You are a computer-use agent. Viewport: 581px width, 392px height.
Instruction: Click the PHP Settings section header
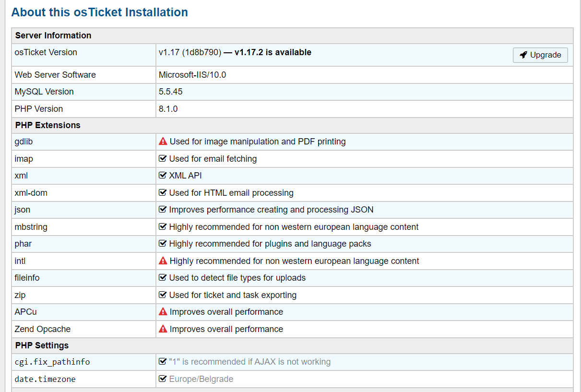pos(42,345)
